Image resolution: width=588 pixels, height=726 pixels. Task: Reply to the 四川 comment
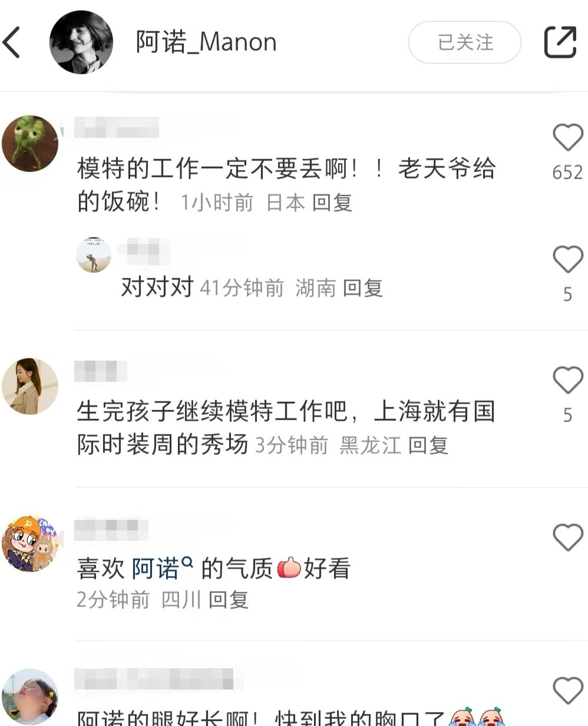point(229,600)
